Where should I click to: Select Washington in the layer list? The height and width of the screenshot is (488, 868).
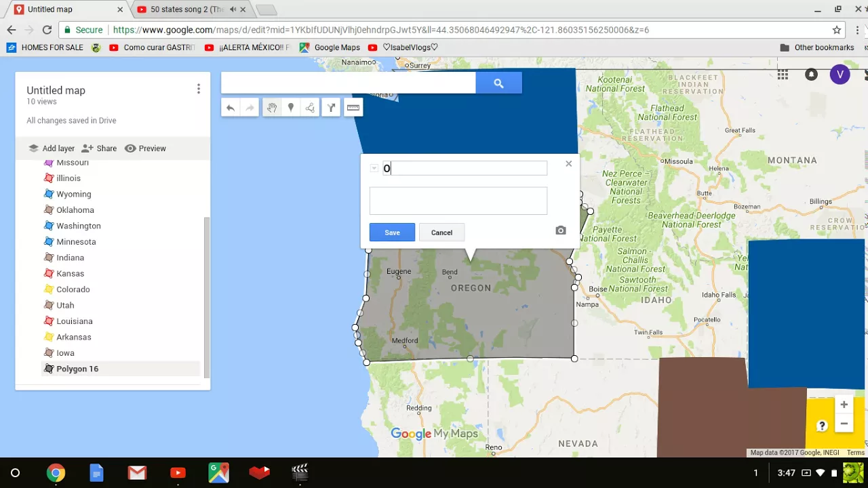click(79, 226)
